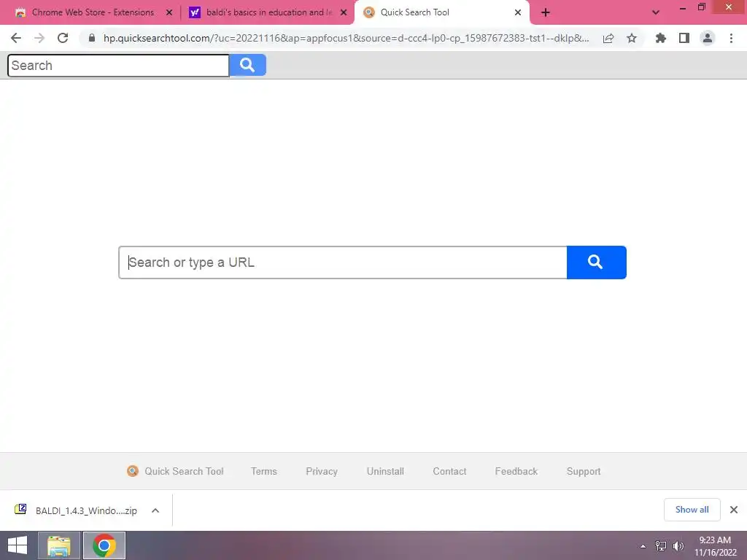
Task: Focus the top-left Search field
Action: click(118, 65)
